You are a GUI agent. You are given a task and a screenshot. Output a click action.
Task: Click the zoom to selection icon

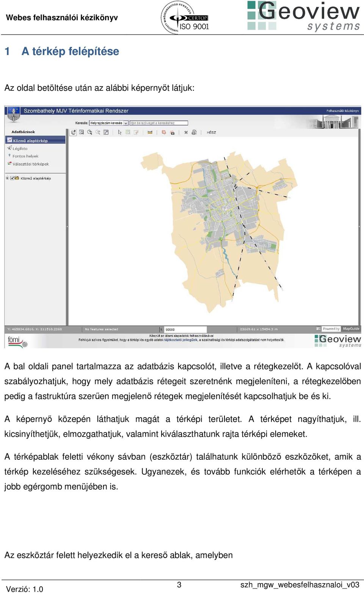(x=128, y=132)
